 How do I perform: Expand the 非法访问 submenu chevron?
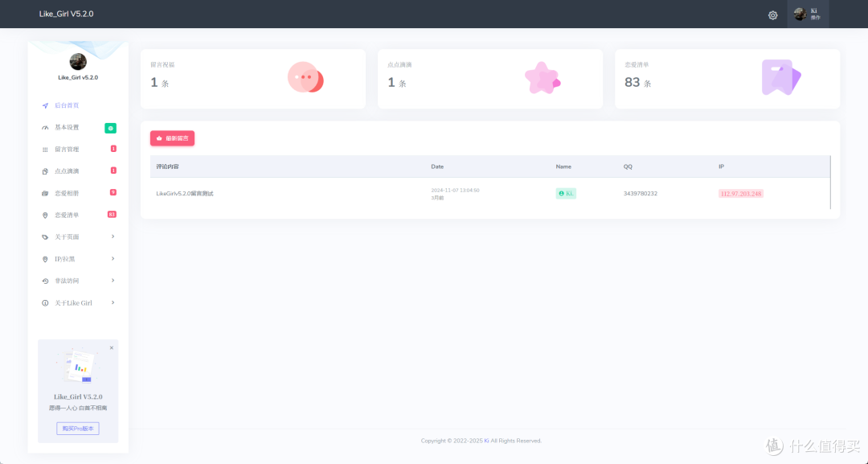113,280
